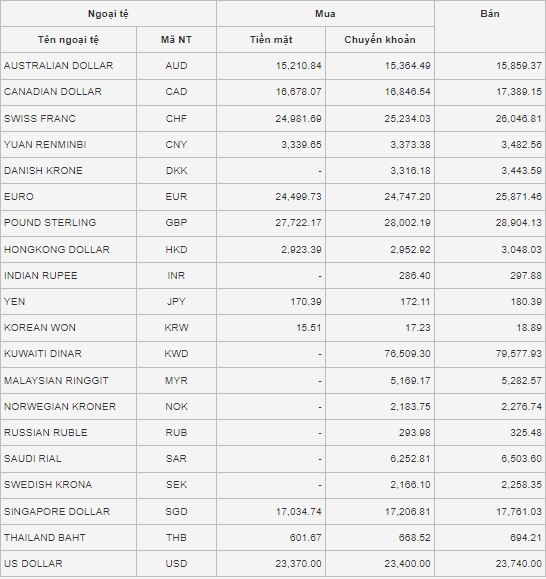
Task: Select the Mua header cell
Action: click(x=325, y=14)
